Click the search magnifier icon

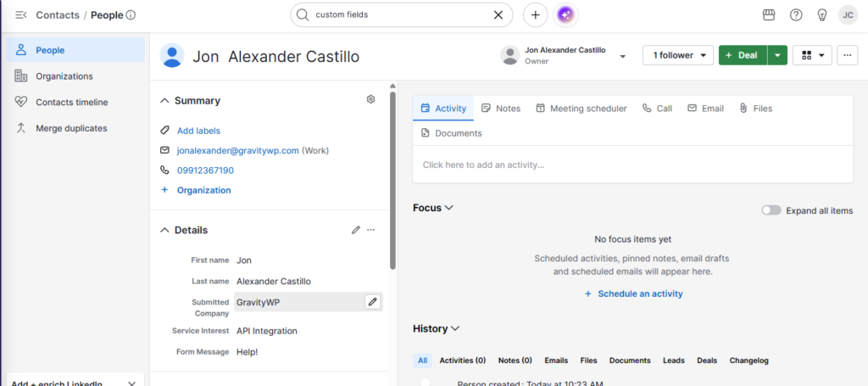(x=303, y=15)
